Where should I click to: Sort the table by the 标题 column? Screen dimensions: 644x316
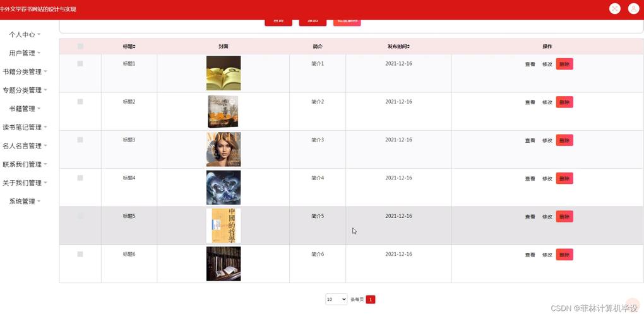(x=129, y=46)
